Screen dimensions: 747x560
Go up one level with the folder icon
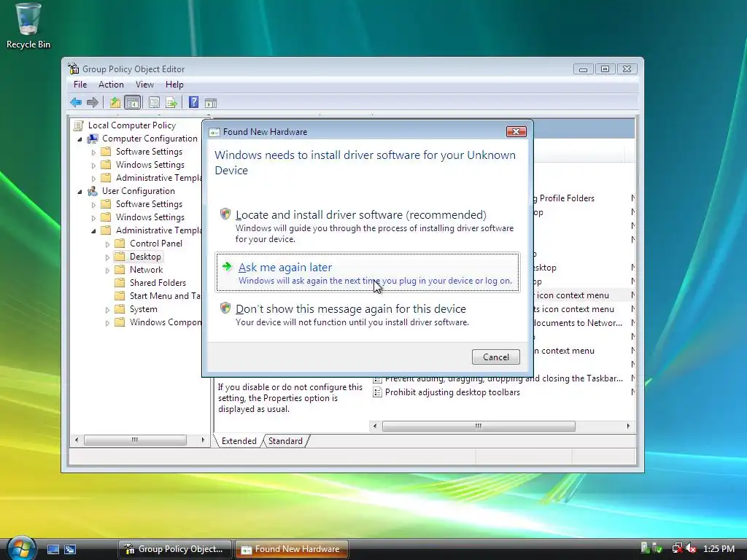pyautogui.click(x=115, y=102)
